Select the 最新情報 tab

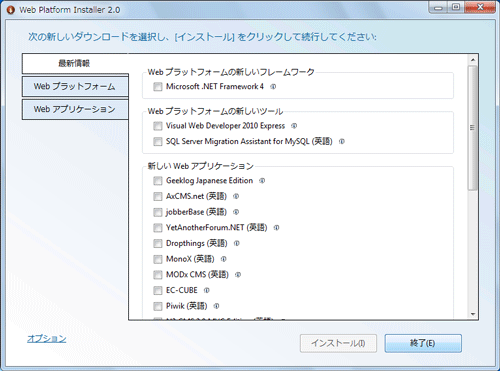point(75,63)
